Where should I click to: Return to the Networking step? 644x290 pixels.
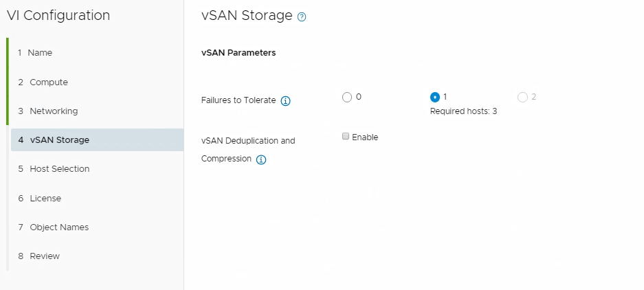[x=53, y=111]
